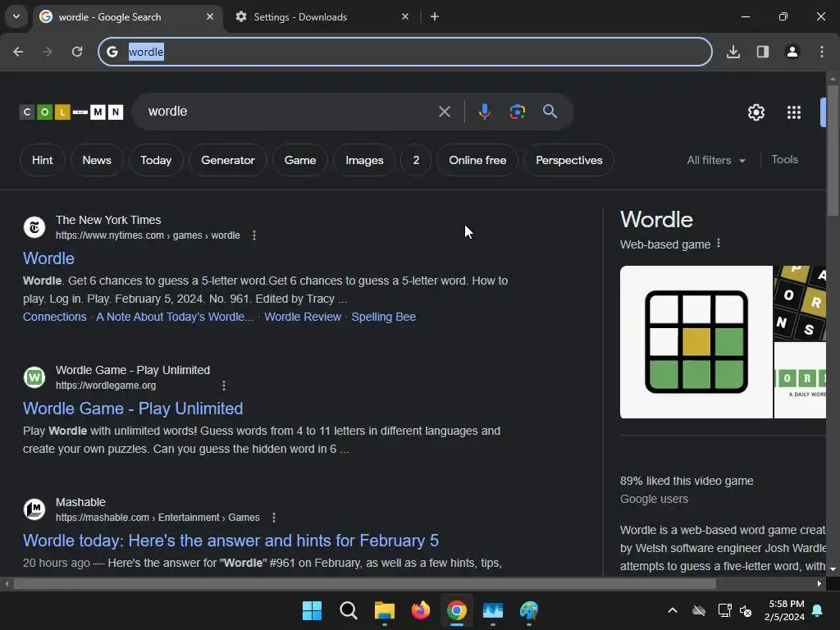
Task: Click the vertical scrollbar down arrow
Action: point(833,569)
